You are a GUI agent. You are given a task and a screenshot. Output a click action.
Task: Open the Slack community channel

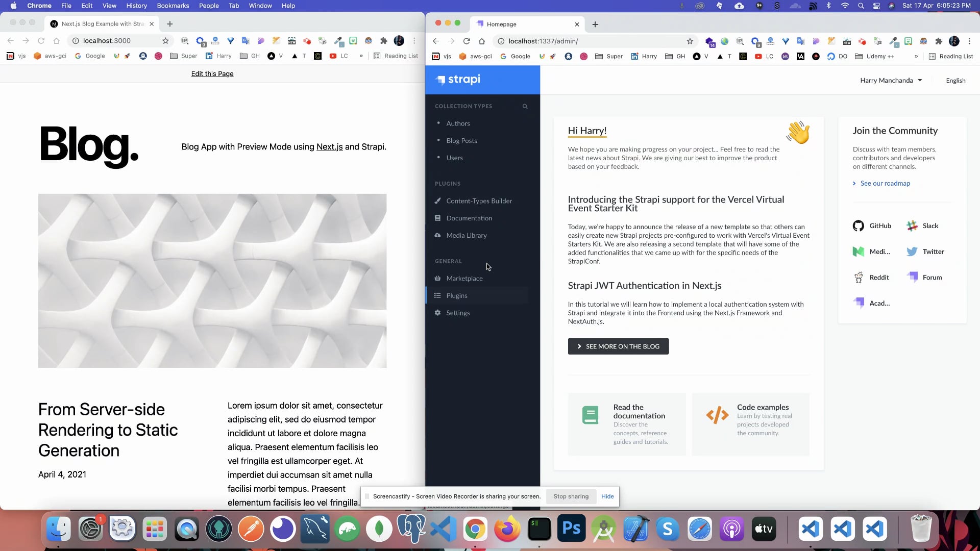pyautogui.click(x=923, y=226)
